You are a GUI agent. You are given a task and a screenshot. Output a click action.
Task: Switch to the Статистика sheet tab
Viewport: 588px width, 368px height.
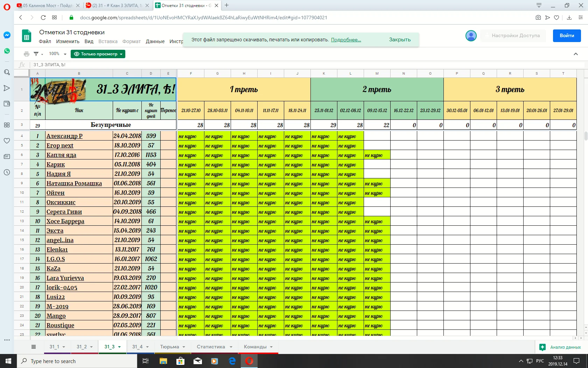pyautogui.click(x=211, y=347)
